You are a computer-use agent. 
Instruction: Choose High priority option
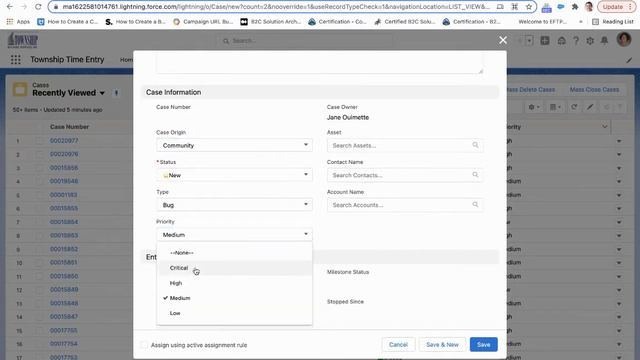pos(234,283)
